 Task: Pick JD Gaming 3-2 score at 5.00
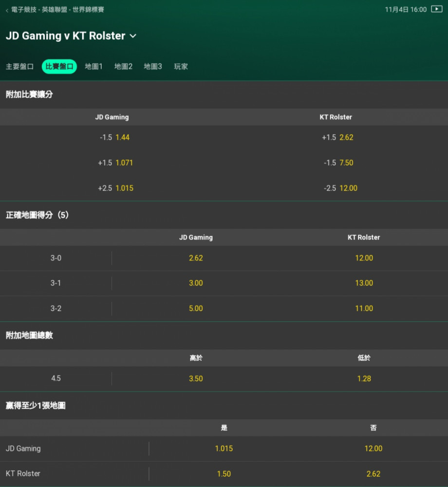196,309
